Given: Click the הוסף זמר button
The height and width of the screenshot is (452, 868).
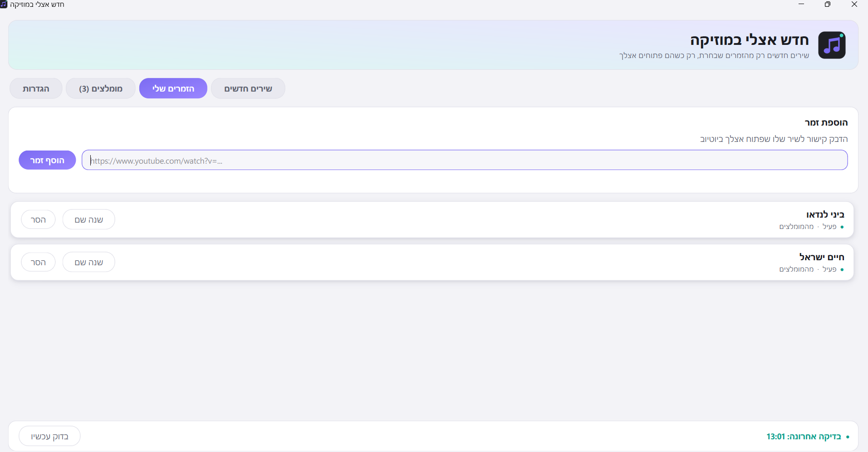Looking at the screenshot, I should point(47,160).
